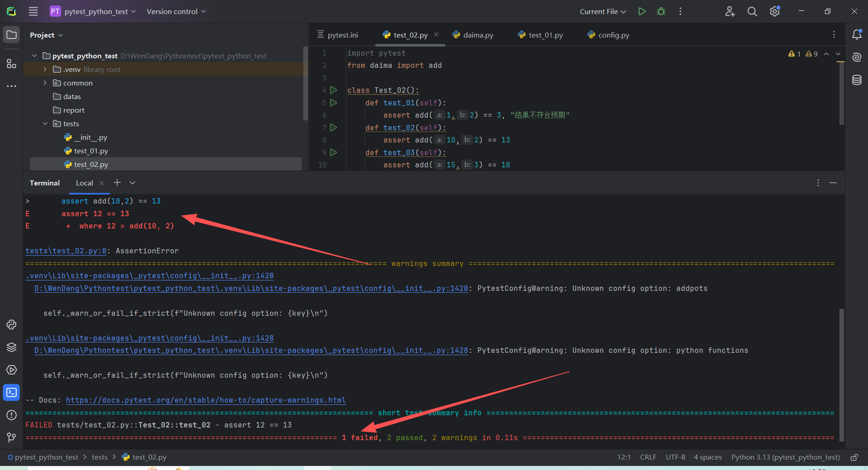This screenshot has height=470, width=868.
Task: Open Version control dropdown
Action: tap(176, 11)
